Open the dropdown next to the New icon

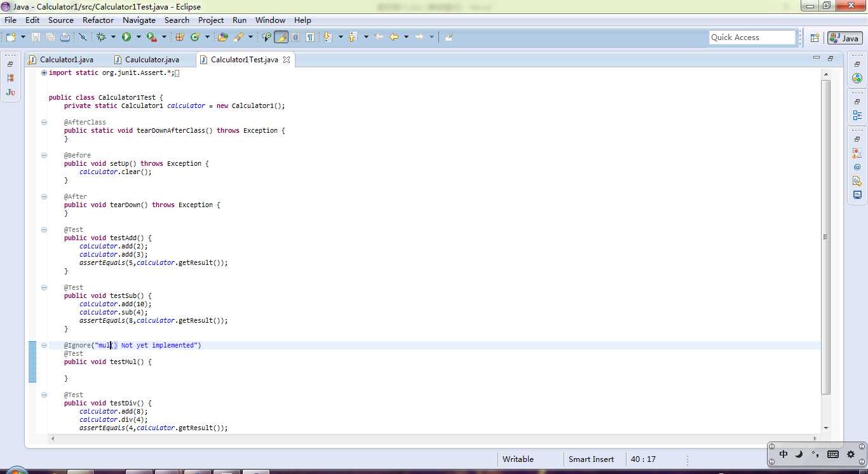tap(23, 37)
